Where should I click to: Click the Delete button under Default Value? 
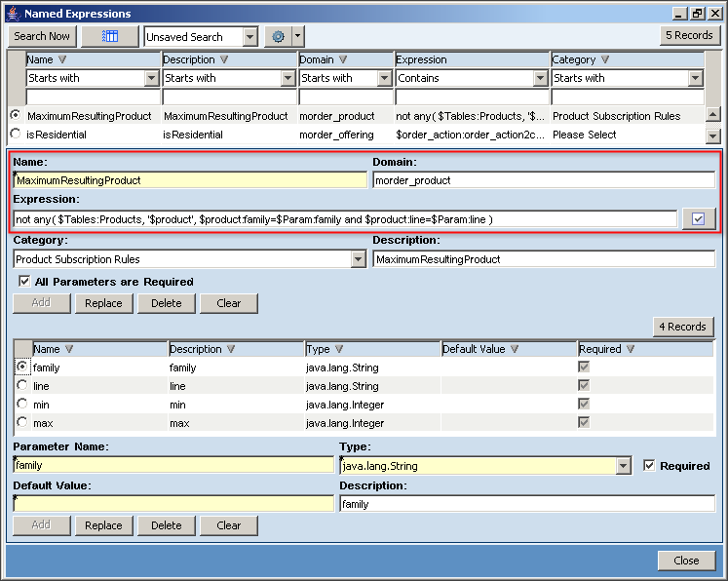166,525
